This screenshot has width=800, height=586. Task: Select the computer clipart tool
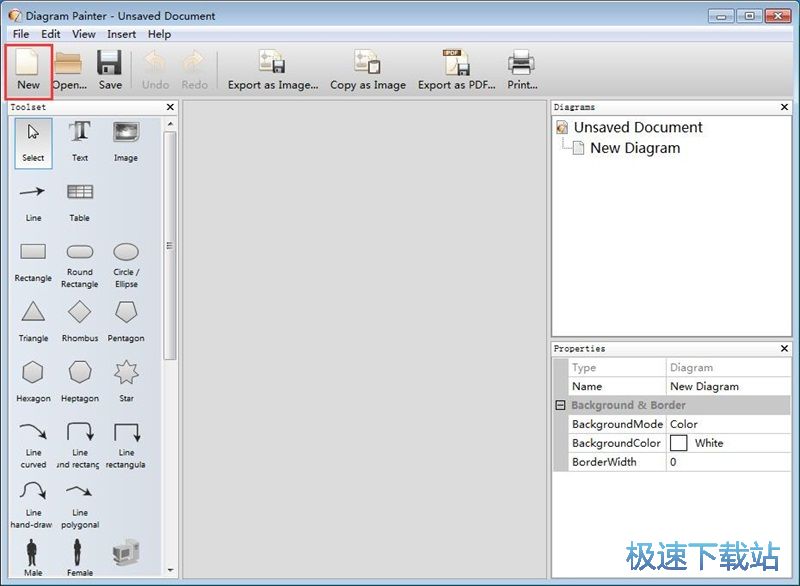pyautogui.click(x=126, y=553)
